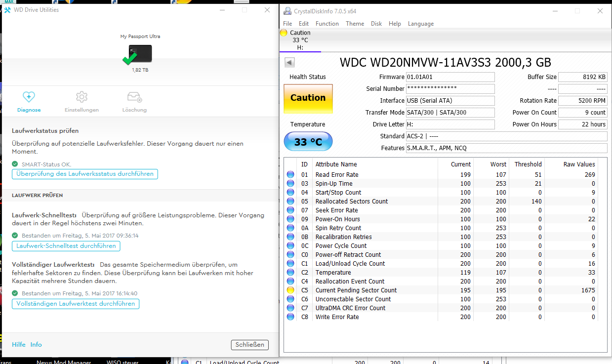Open the Einstellungen gear tab
Image resolution: width=612 pixels, height=364 pixels.
click(82, 102)
